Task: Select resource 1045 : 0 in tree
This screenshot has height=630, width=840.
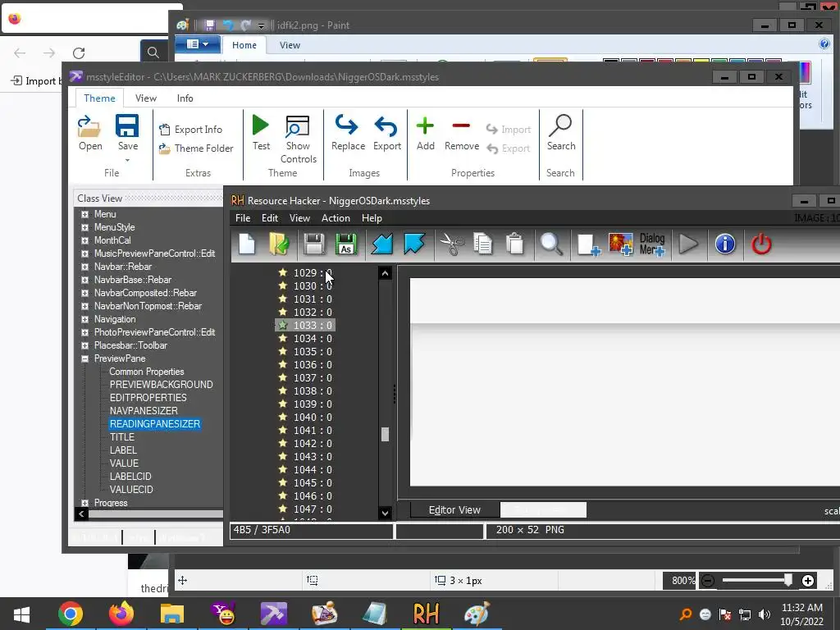Action: [x=313, y=482]
